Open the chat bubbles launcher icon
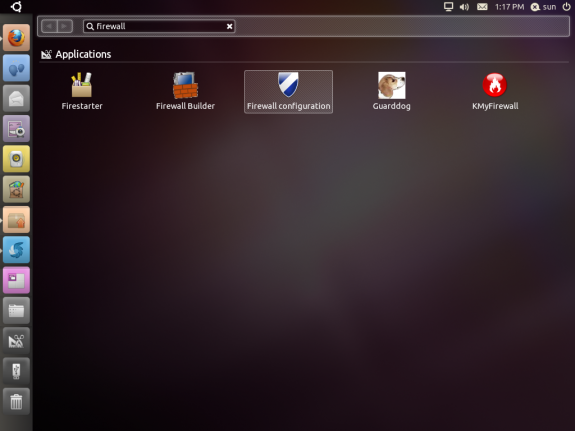This screenshot has height=431, width=575. pyautogui.click(x=16, y=68)
